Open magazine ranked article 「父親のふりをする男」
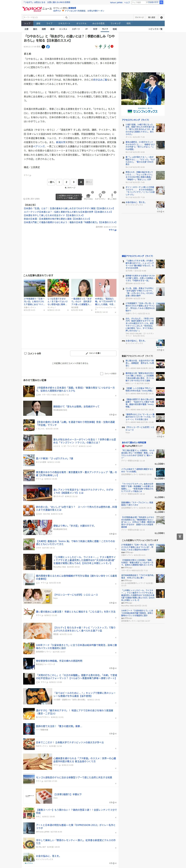The image size is (186, 868). pyautogui.click(x=140, y=264)
